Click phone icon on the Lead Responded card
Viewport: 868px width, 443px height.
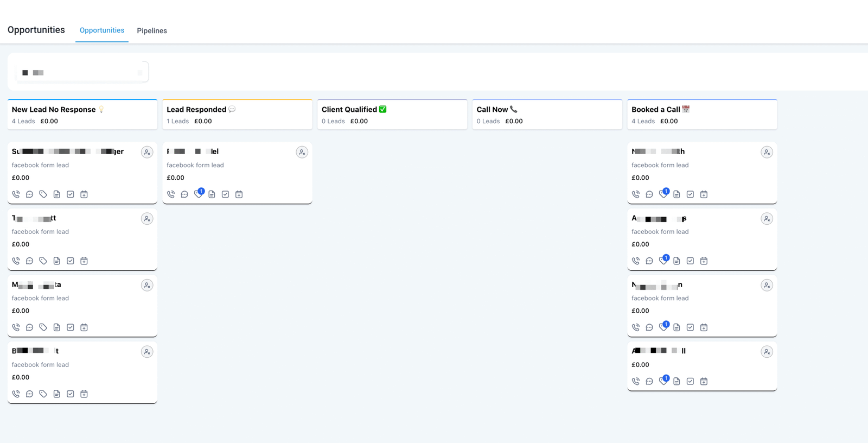[171, 194]
